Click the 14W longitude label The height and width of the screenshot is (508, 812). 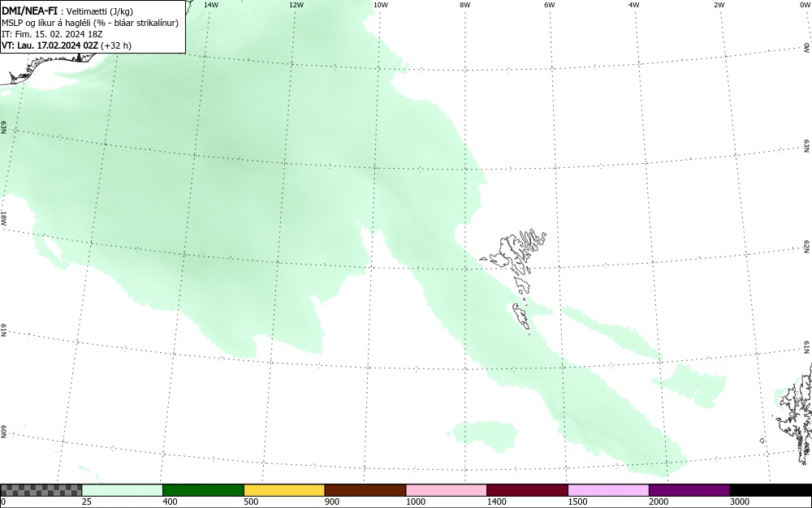click(x=211, y=5)
